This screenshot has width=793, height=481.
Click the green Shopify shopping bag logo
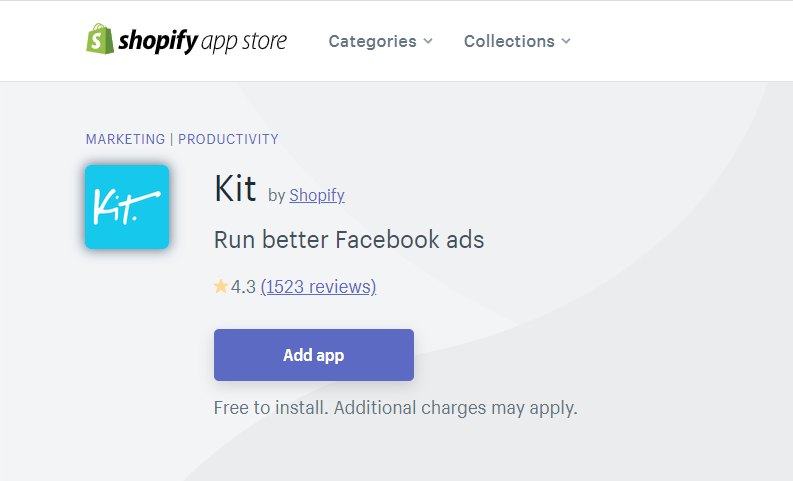click(x=100, y=39)
